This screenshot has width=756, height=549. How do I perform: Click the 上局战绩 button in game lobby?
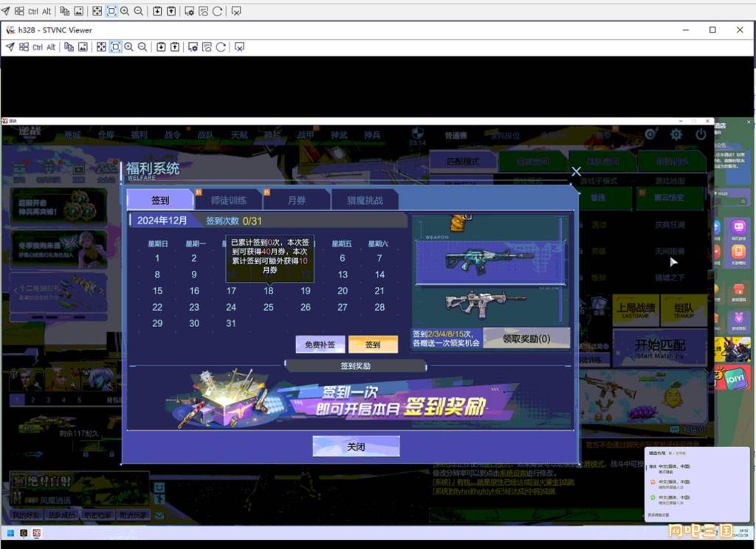(x=636, y=309)
